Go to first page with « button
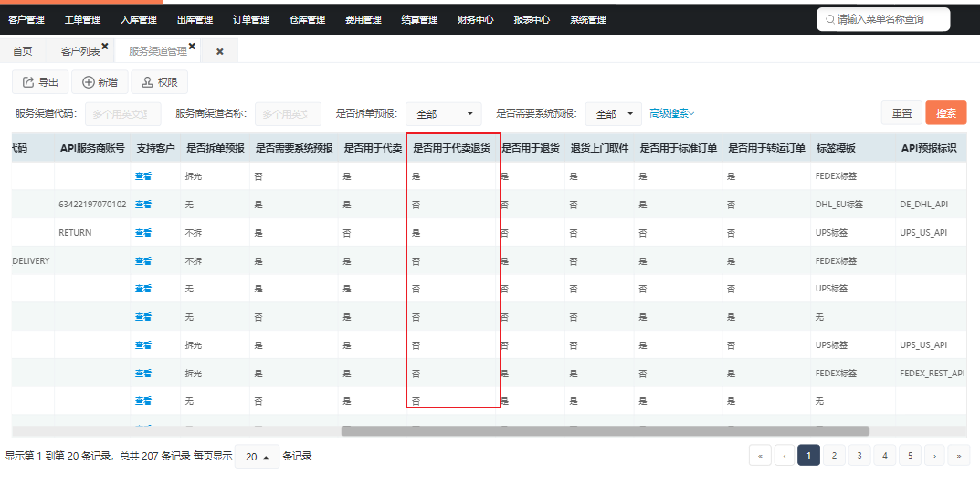 tap(760, 456)
